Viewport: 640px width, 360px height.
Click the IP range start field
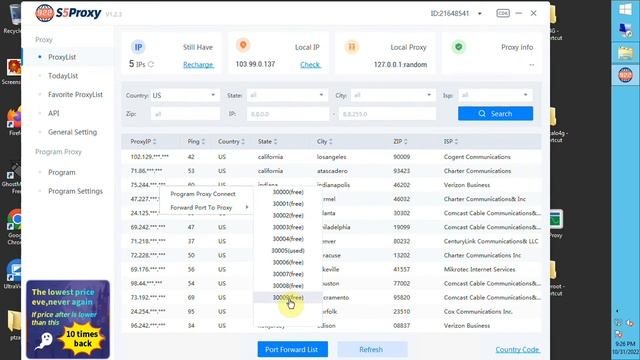[x=287, y=114]
